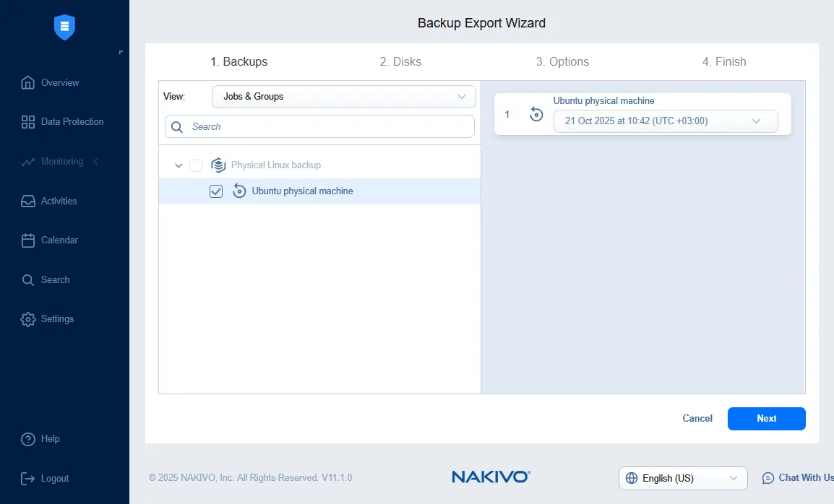Expand the Monitoring menu arrow

[95, 162]
